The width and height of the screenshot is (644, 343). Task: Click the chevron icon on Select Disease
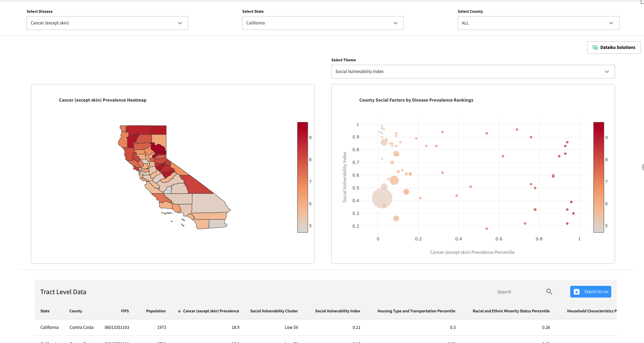point(180,23)
